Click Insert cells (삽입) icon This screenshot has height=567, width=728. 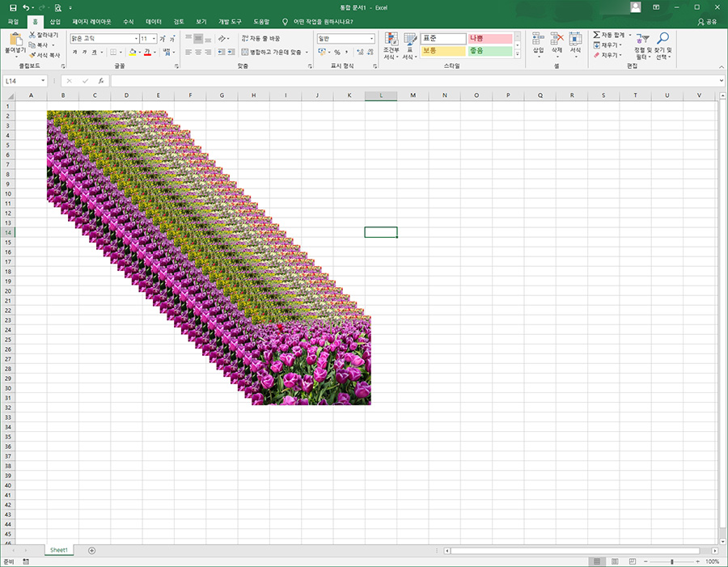coord(538,39)
